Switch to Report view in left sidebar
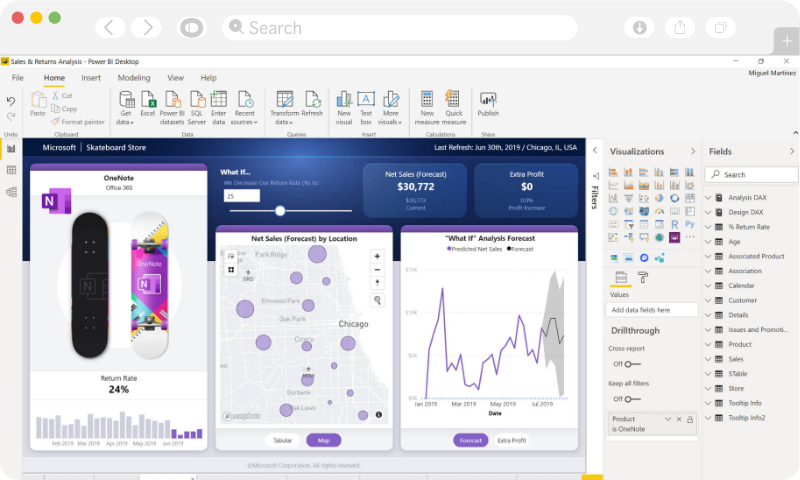Image resolution: width=800 pixels, height=480 pixels. tap(11, 148)
